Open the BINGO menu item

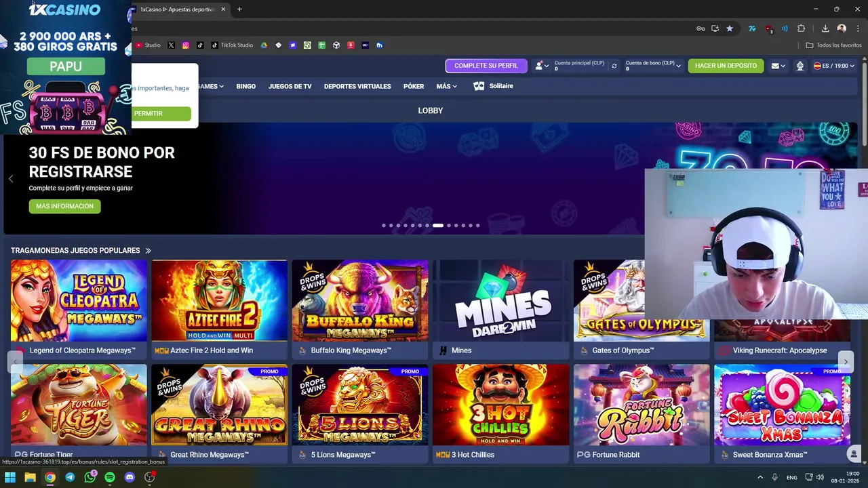point(245,86)
